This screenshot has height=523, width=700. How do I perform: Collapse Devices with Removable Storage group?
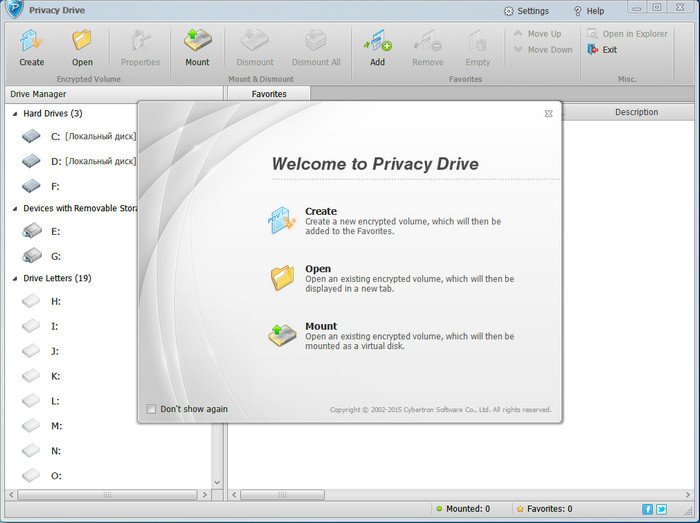pyautogui.click(x=15, y=208)
